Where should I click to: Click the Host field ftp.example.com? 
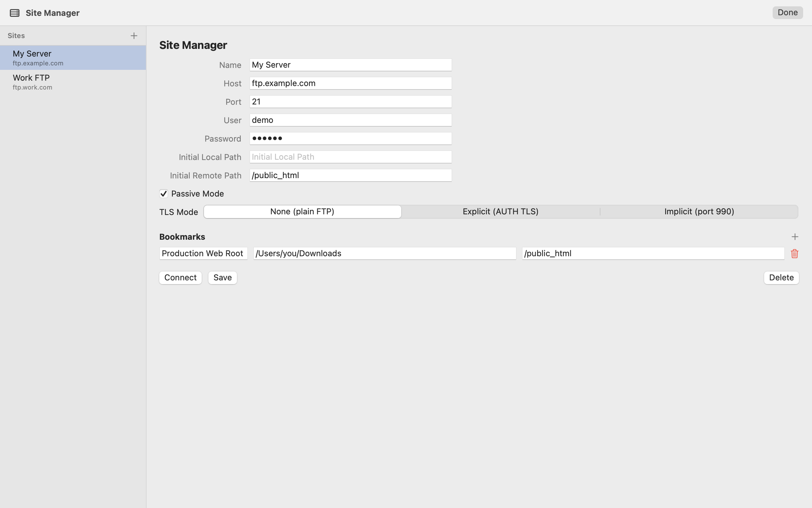coord(350,83)
